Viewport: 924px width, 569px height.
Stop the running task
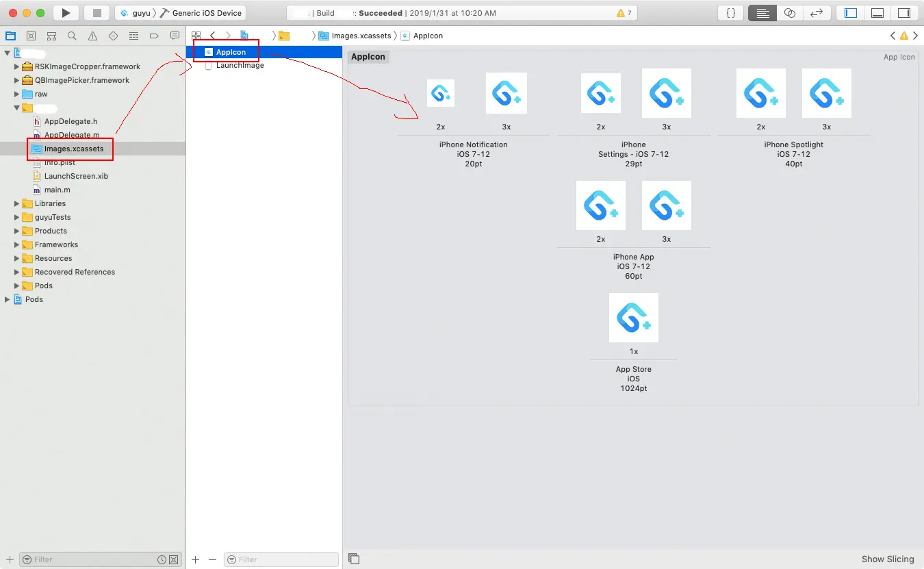(x=97, y=13)
